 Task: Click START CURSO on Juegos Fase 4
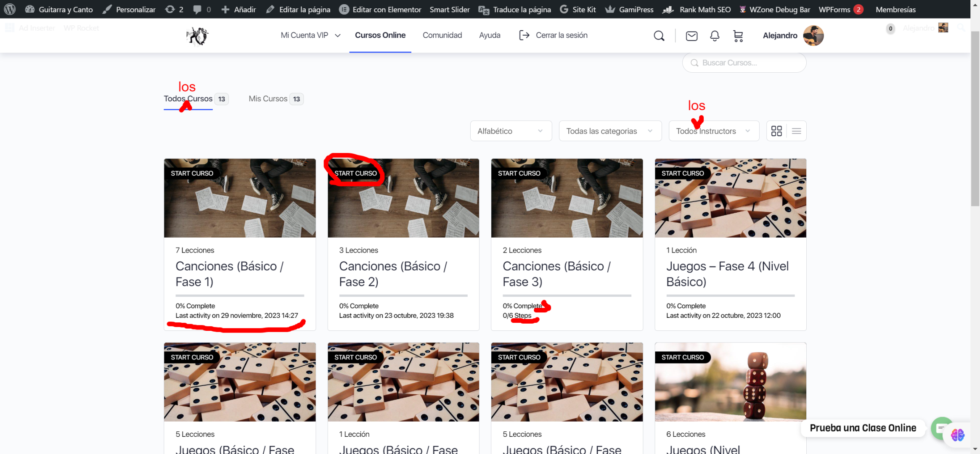682,173
